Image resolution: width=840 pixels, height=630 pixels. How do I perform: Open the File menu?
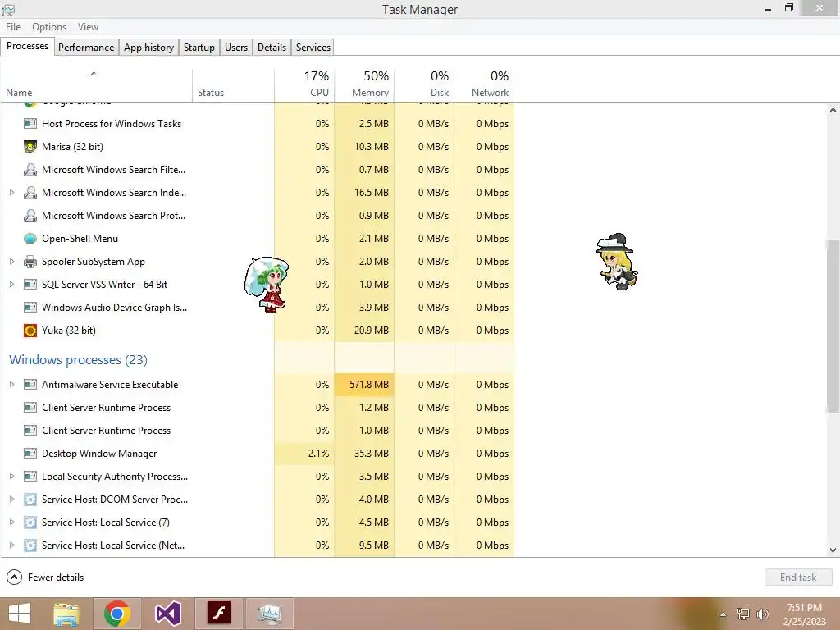(13, 27)
